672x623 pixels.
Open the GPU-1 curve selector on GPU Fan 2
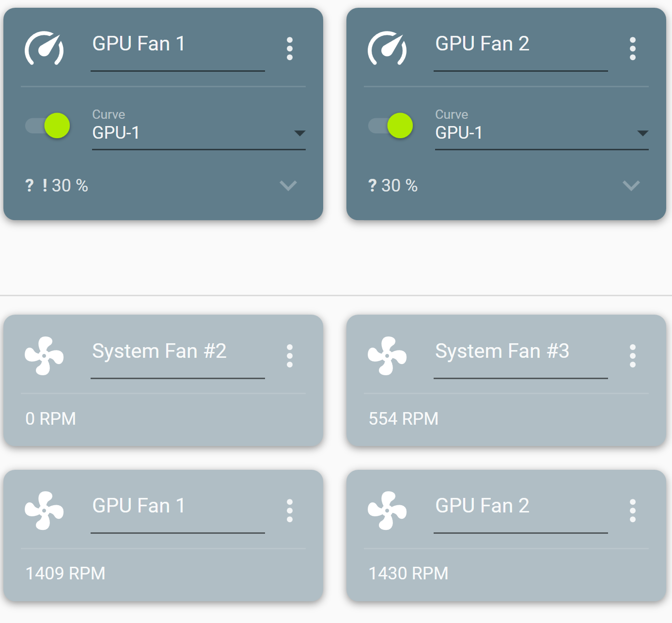coord(643,133)
